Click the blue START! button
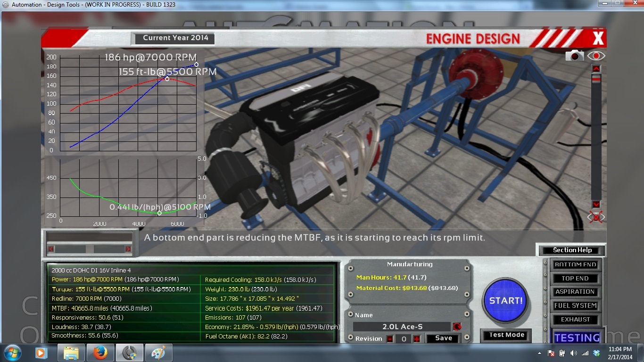 pos(506,300)
